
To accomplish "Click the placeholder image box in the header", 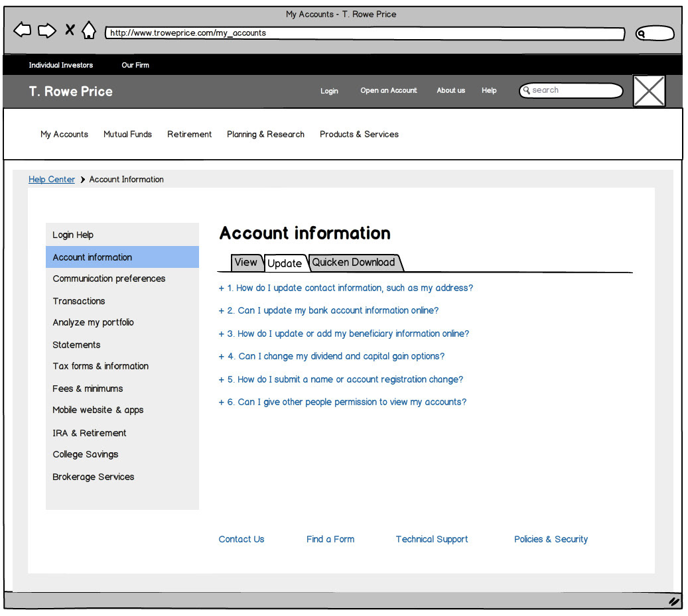I will (x=649, y=91).
